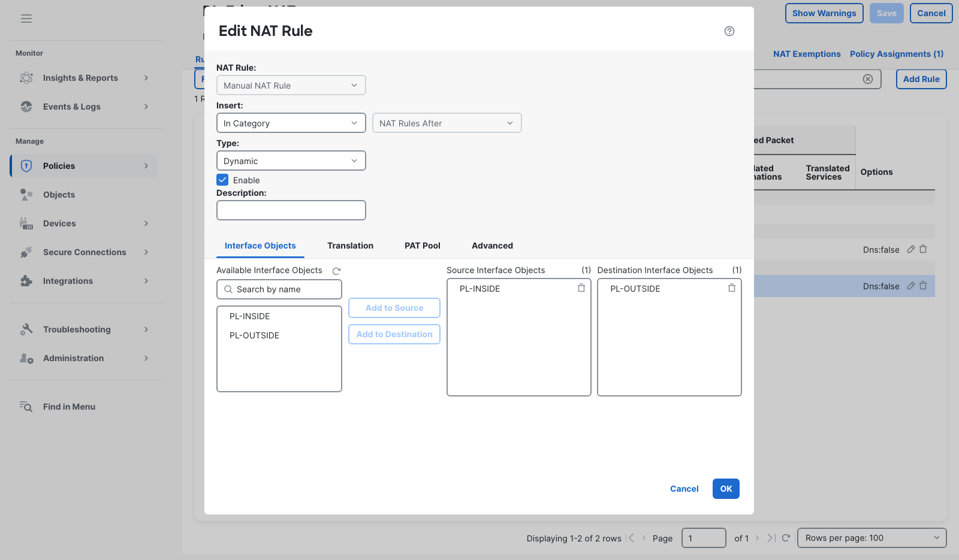The height and width of the screenshot is (560, 959).
Task: Edit the highlighted Dns:false rule row
Action: pos(911,286)
